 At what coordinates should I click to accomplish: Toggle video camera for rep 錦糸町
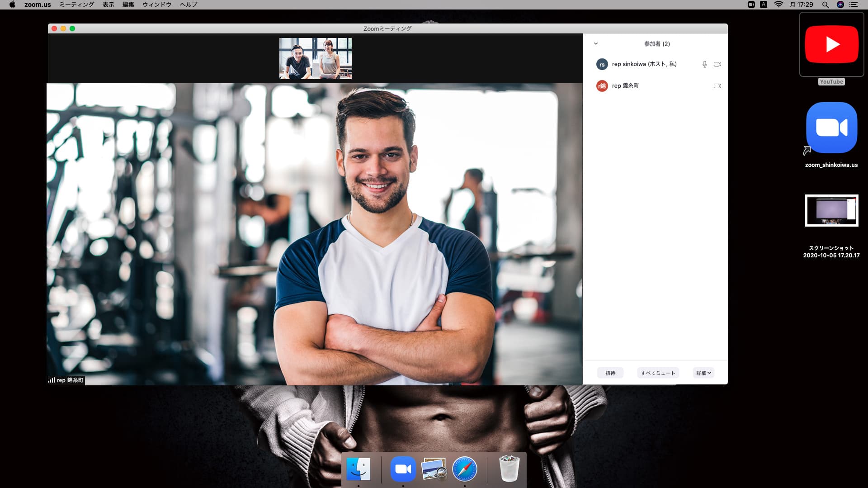point(717,86)
